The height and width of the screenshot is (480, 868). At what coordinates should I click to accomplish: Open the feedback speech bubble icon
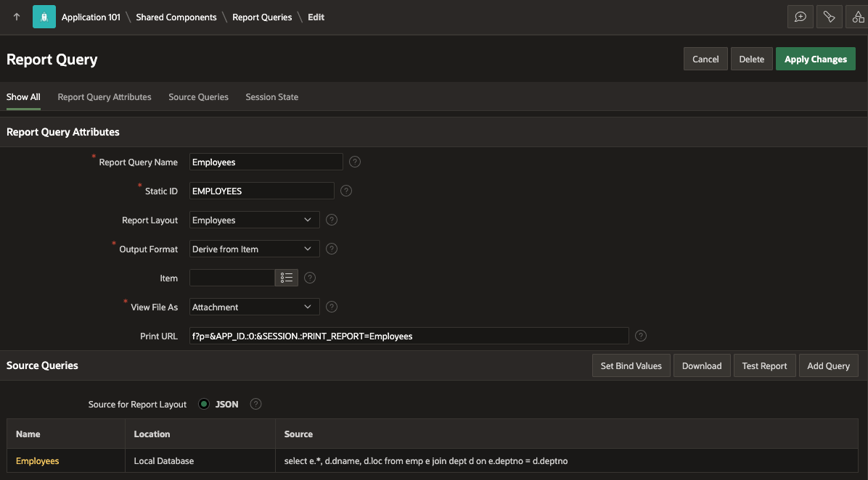[800, 16]
